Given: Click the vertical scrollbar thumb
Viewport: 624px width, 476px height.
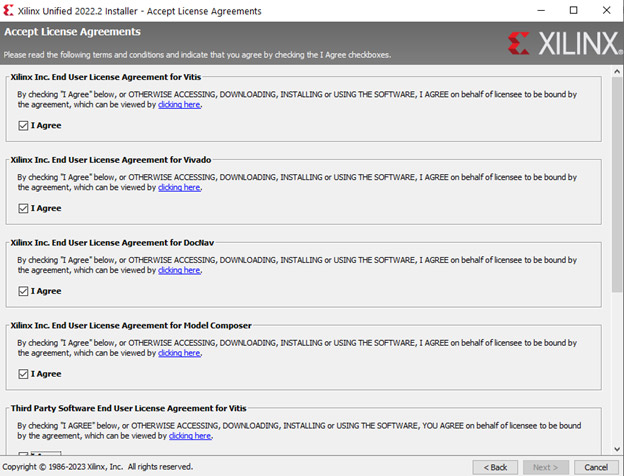Looking at the screenshot, I should point(617,185).
